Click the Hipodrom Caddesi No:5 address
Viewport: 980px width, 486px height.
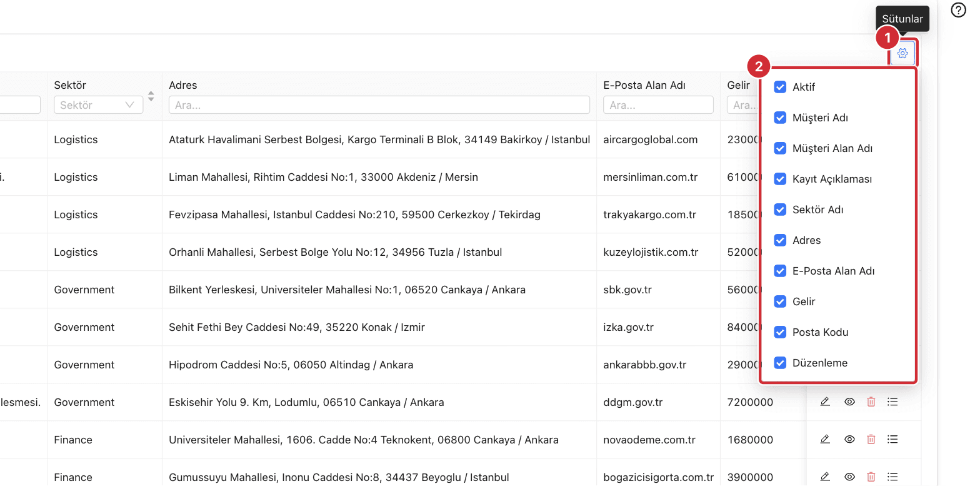291,365
